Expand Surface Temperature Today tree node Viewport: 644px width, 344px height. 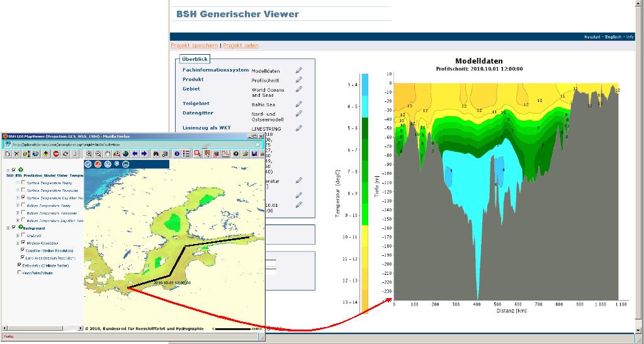(18, 182)
